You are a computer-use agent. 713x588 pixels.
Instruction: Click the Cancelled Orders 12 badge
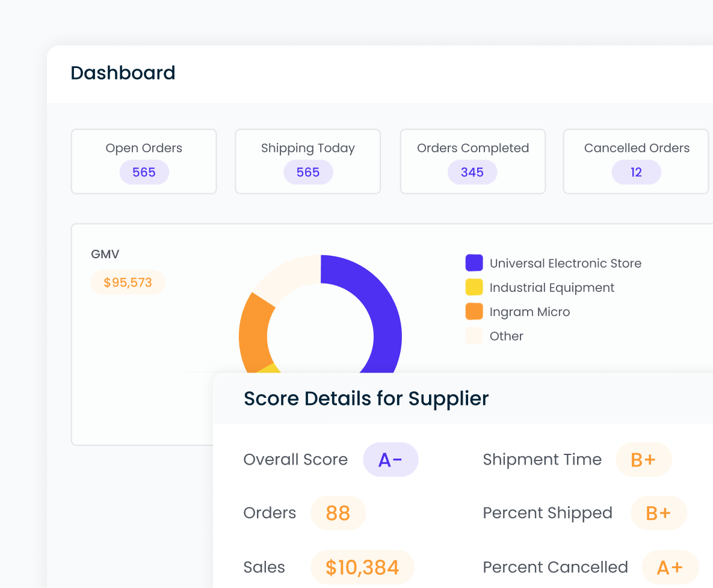[636, 173]
